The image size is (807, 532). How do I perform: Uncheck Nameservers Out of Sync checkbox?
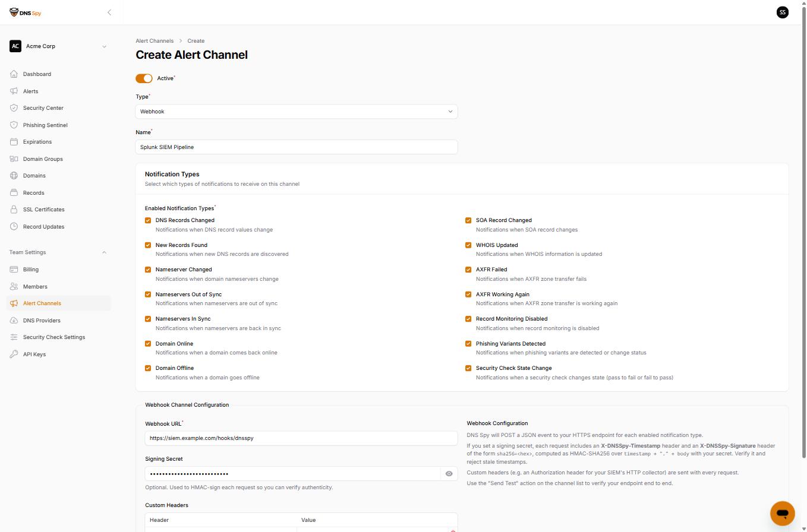tap(148, 294)
